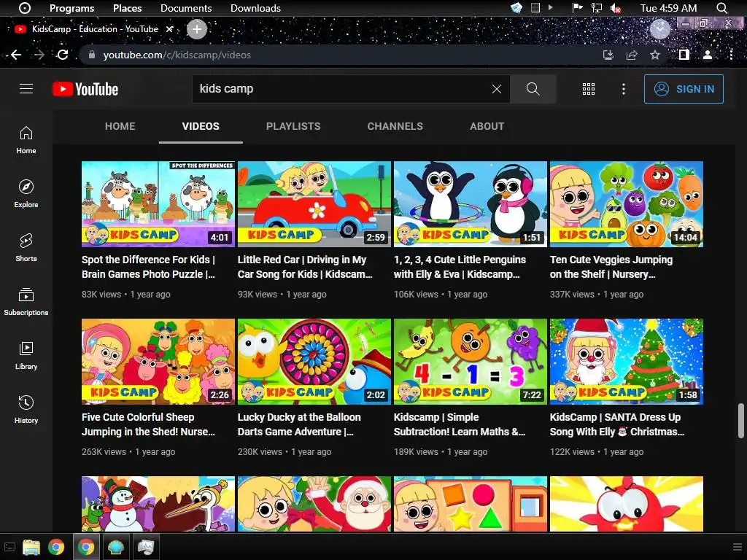Open a new browser tab
747x560 pixels.
[x=197, y=29]
